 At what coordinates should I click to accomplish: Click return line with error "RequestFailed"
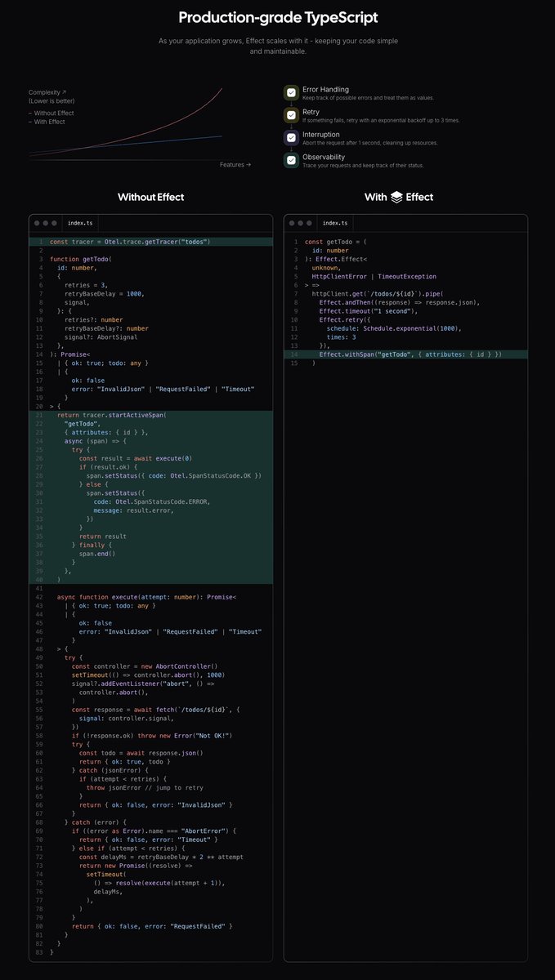(152, 926)
